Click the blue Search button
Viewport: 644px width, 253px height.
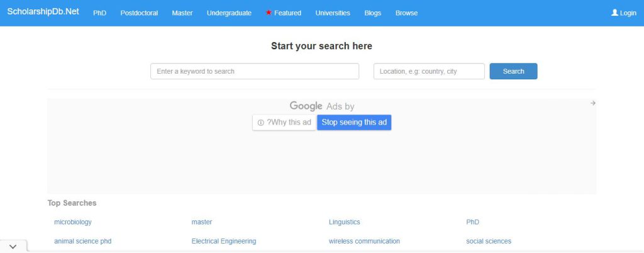pyautogui.click(x=513, y=71)
